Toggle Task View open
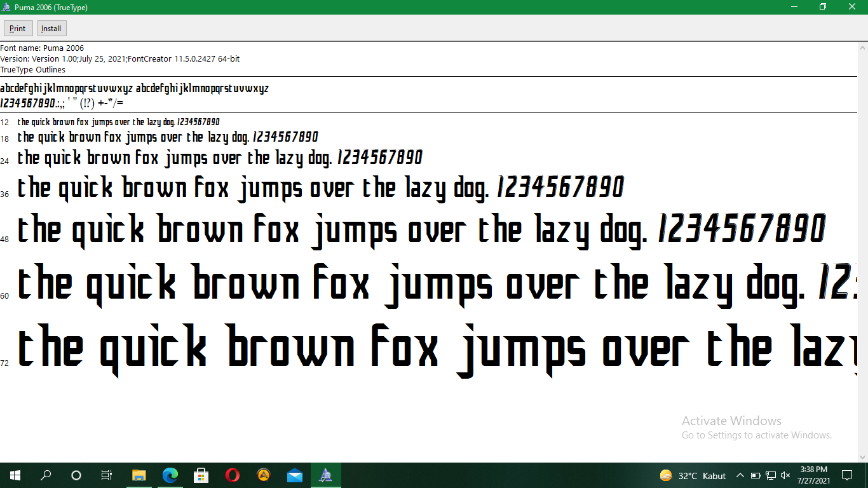This screenshot has width=868, height=488. click(x=106, y=475)
